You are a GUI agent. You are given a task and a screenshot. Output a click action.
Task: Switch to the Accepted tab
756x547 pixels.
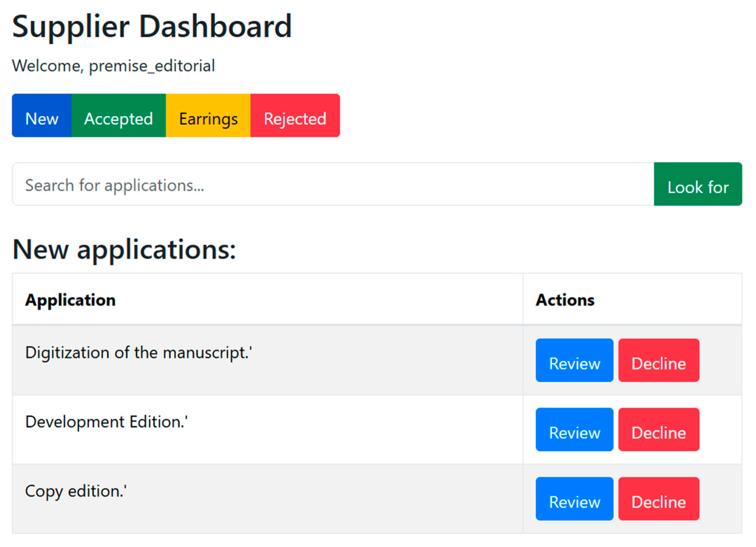pos(118,115)
